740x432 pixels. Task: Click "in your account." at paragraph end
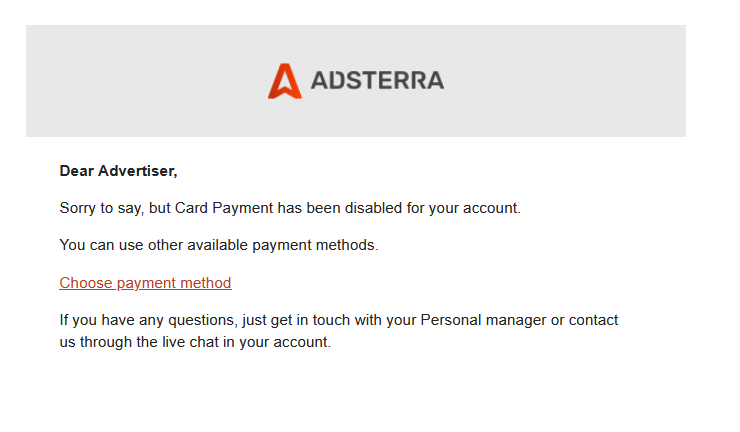coord(277,342)
